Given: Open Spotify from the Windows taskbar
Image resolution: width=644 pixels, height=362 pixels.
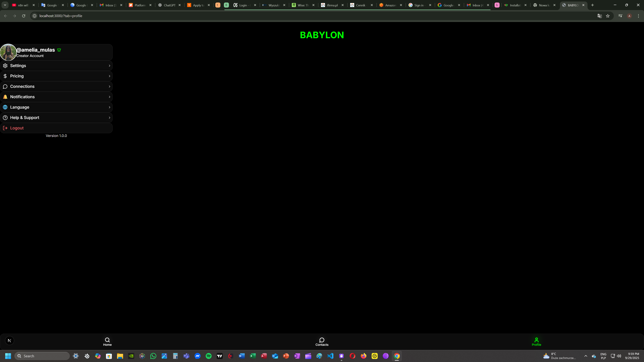Looking at the screenshot, I should click(208, 356).
